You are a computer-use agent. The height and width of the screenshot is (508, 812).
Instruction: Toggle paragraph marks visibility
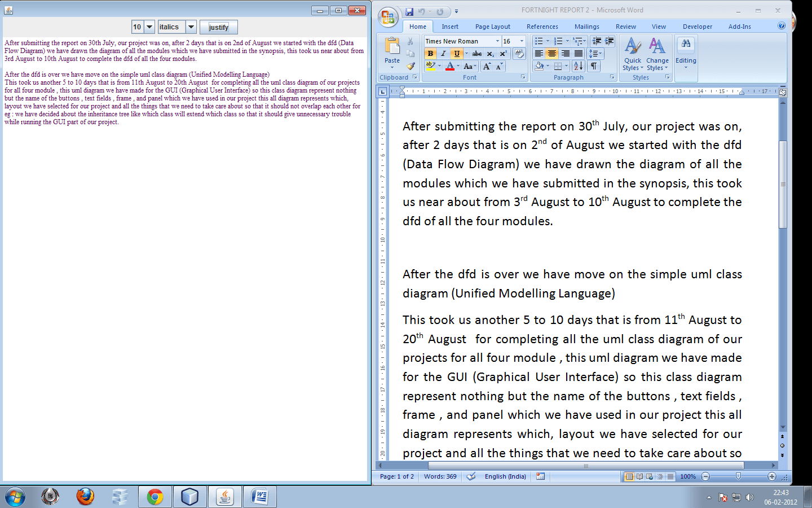pos(593,66)
